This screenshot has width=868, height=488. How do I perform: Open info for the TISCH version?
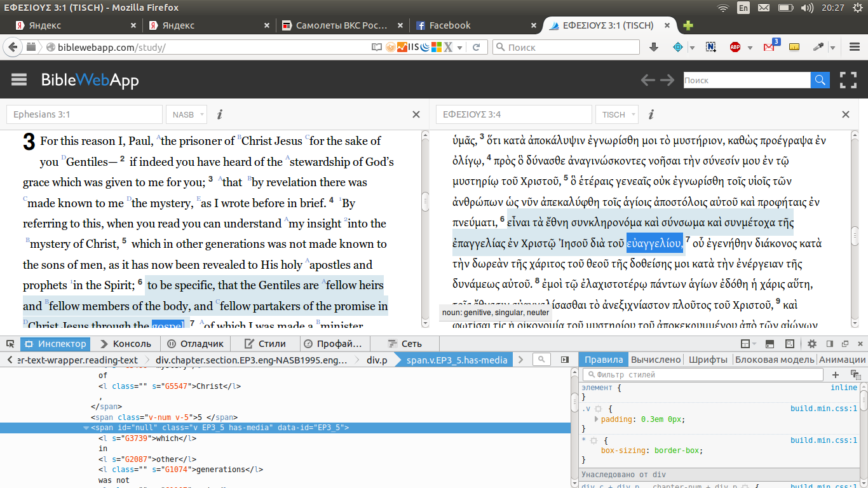pos(651,114)
